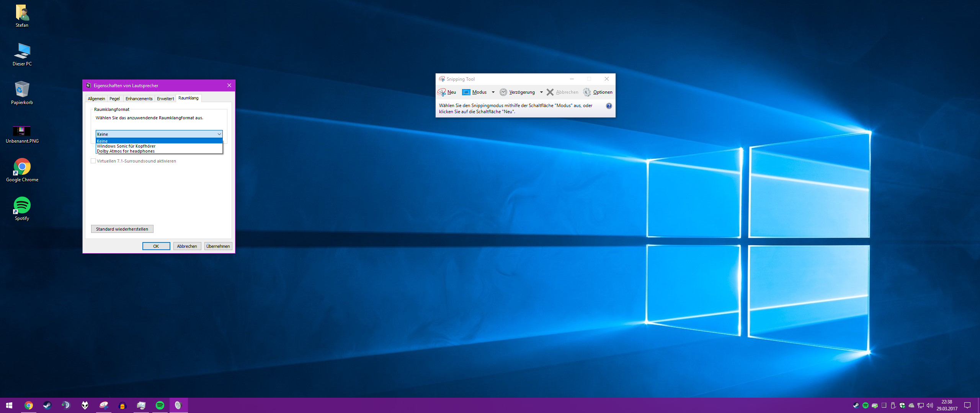This screenshot has height=413, width=980.
Task: Click Steam icon in taskbar
Action: tap(47, 405)
